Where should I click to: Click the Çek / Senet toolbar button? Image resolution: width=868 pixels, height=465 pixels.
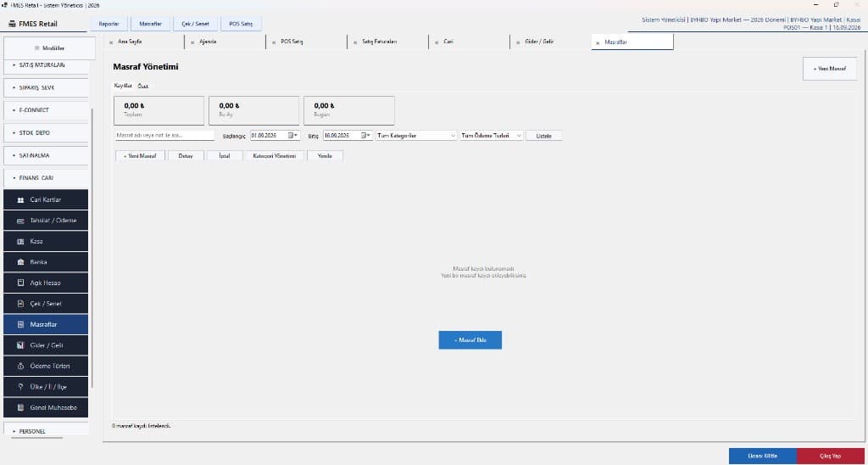click(196, 24)
